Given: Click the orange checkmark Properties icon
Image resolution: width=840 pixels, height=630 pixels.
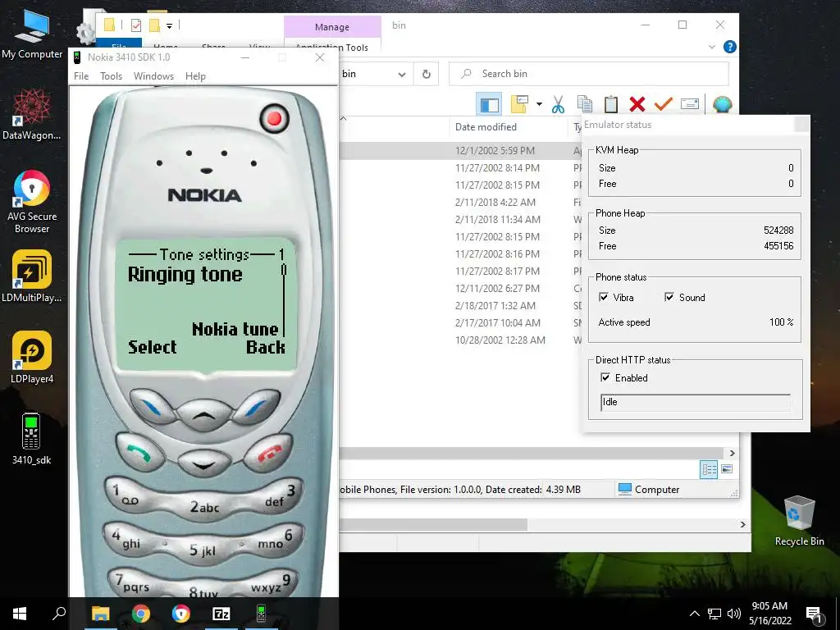Looking at the screenshot, I should coord(663,103).
